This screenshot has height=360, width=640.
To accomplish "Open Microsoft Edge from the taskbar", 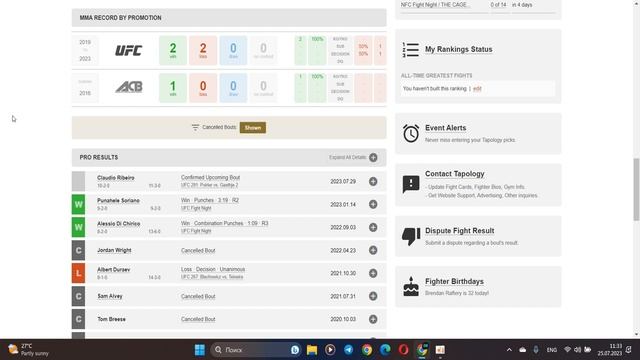I will tap(385, 350).
